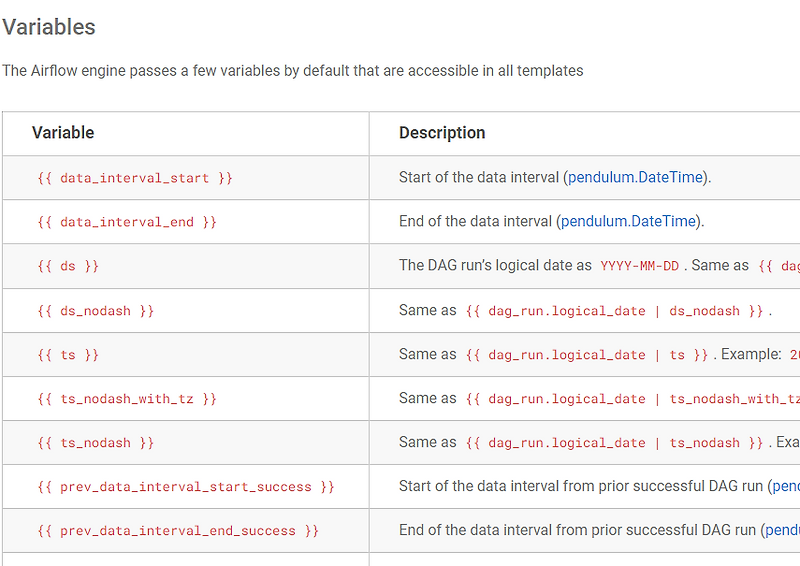The width and height of the screenshot is (800, 566).
Task: Select the {{ data_interval_start }} variable code
Action: (135, 178)
